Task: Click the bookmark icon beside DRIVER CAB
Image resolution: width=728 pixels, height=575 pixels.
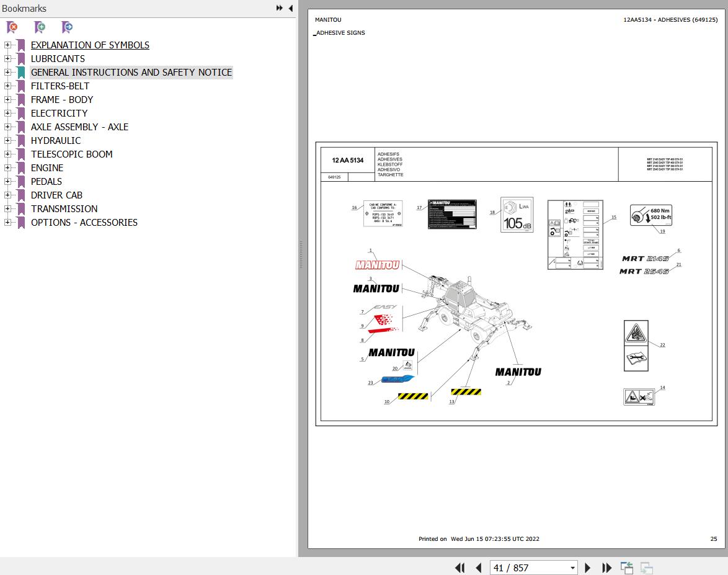Action: (x=21, y=195)
